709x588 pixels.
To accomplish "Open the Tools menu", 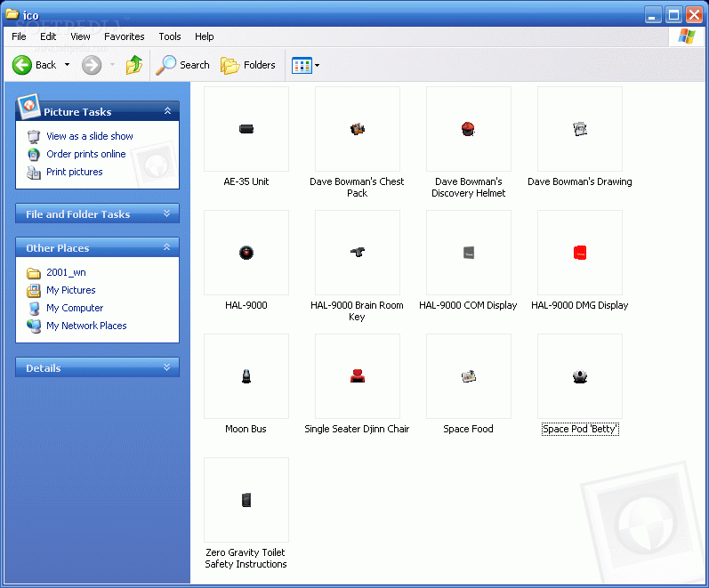I will tap(170, 36).
